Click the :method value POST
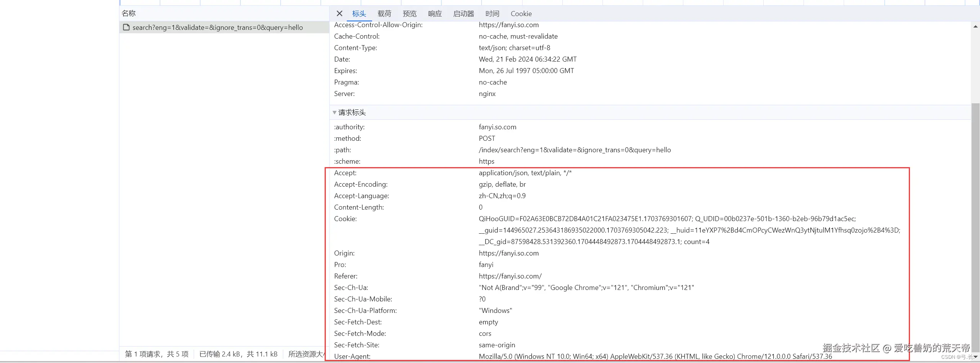980x363 pixels. click(x=487, y=138)
